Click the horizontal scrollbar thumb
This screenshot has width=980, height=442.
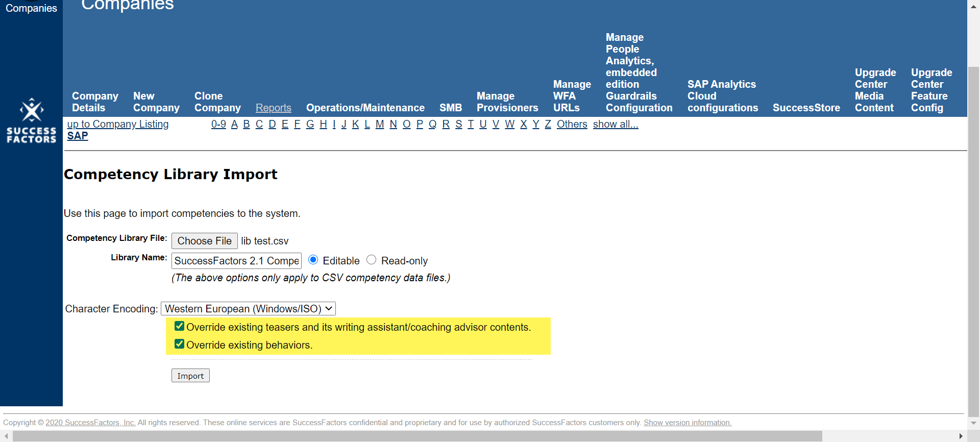point(417,436)
